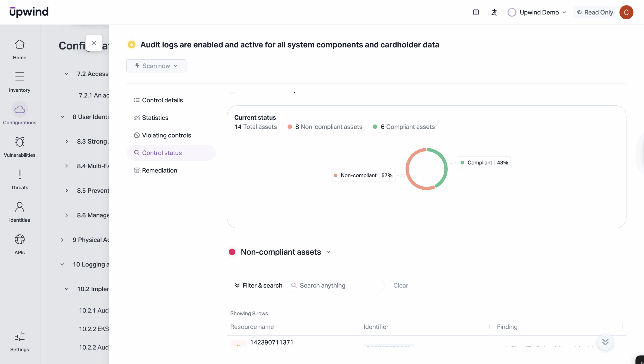Switch to the Violating controls tab

click(166, 135)
